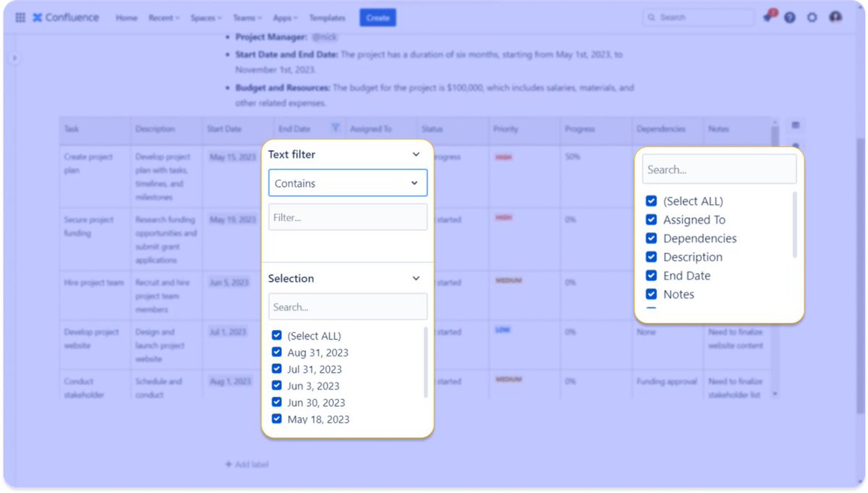Uncheck the Jun 30, 2023 checkbox
The image size is (868, 493).
pos(276,402)
